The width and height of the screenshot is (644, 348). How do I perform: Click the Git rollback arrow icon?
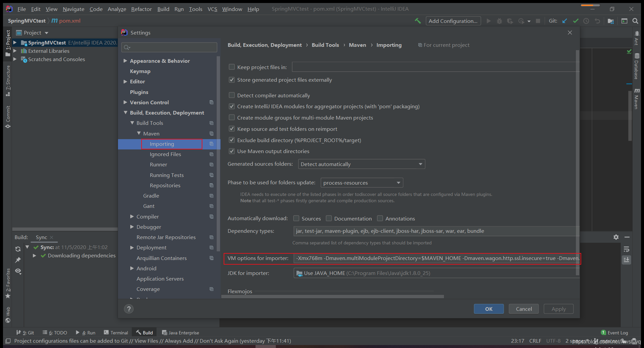[x=597, y=21]
